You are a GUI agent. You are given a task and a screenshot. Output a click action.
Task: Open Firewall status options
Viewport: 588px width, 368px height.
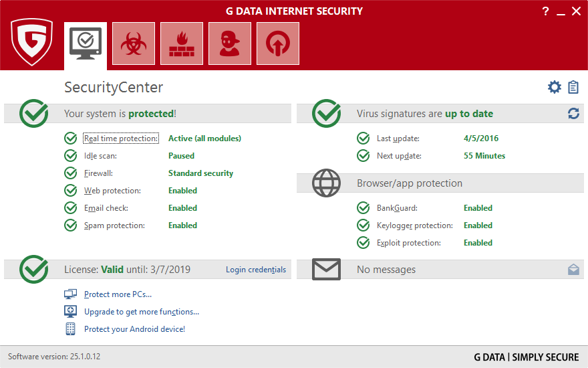[x=98, y=173]
